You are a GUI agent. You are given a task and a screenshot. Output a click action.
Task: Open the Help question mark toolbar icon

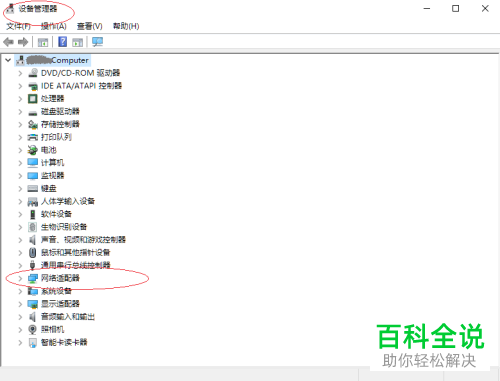[62, 42]
